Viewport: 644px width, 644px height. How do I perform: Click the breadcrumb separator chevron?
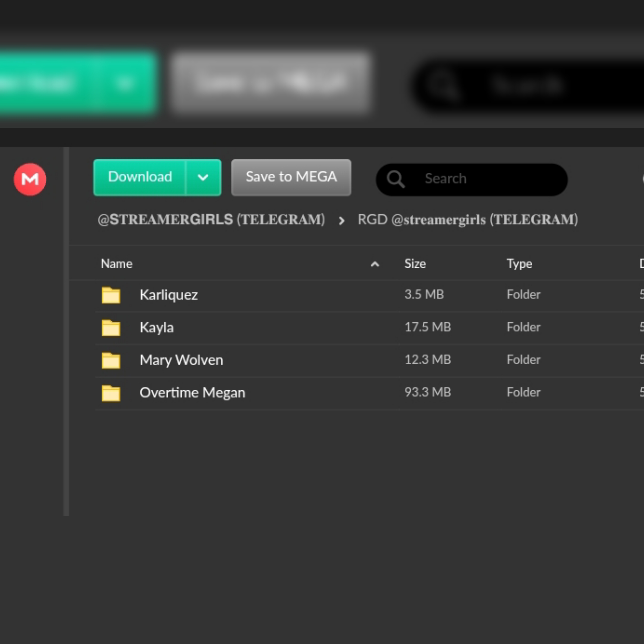coord(341,220)
